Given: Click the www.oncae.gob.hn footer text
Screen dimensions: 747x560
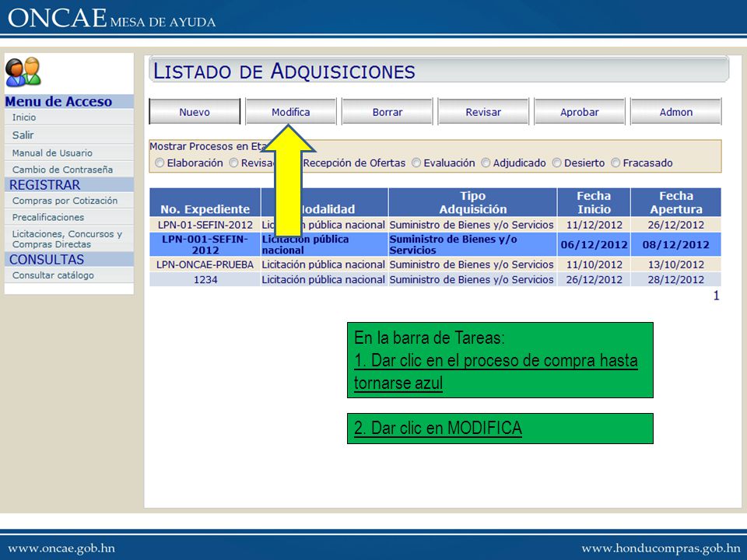Looking at the screenshot, I should click(x=61, y=548).
